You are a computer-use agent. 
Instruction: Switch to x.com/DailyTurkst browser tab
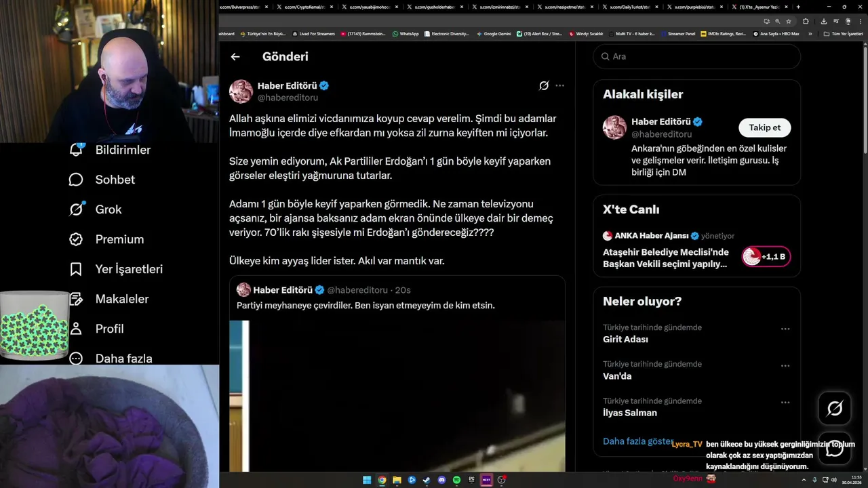629,7
